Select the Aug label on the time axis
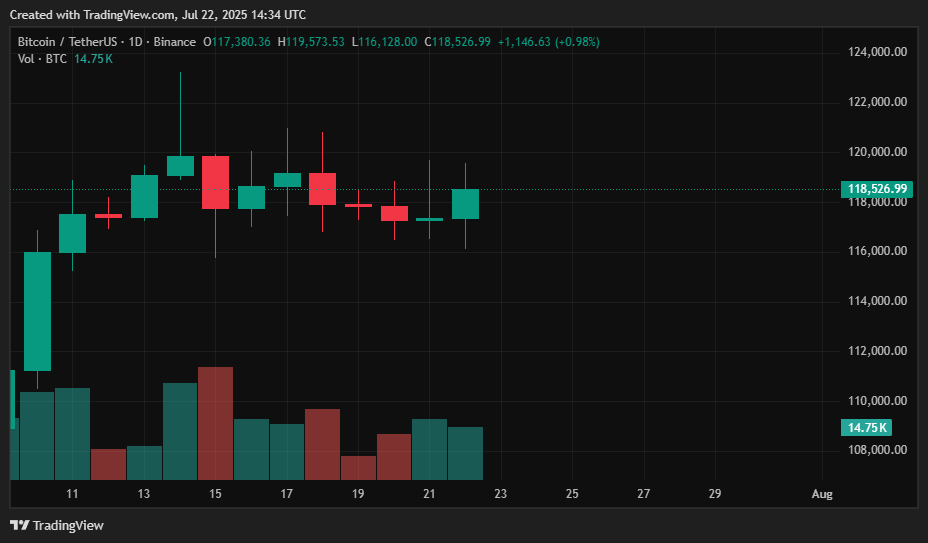Viewport: 928px width, 543px height. tap(822, 494)
